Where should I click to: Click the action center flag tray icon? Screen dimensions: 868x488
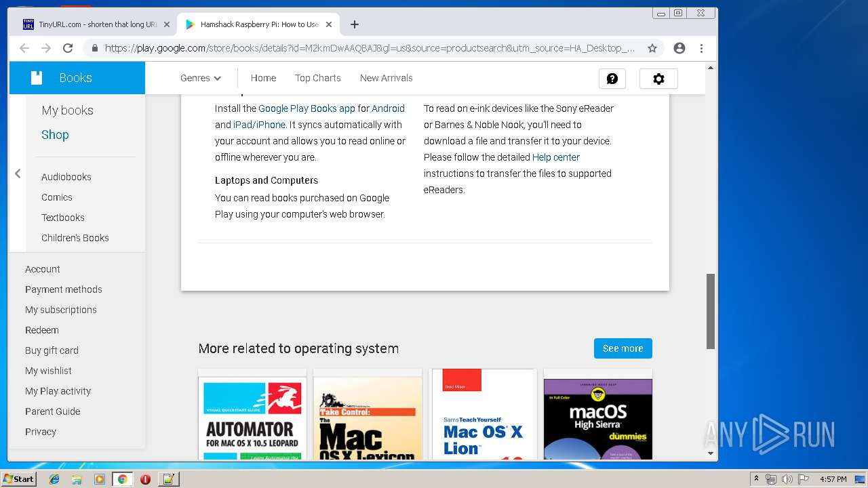click(x=803, y=479)
